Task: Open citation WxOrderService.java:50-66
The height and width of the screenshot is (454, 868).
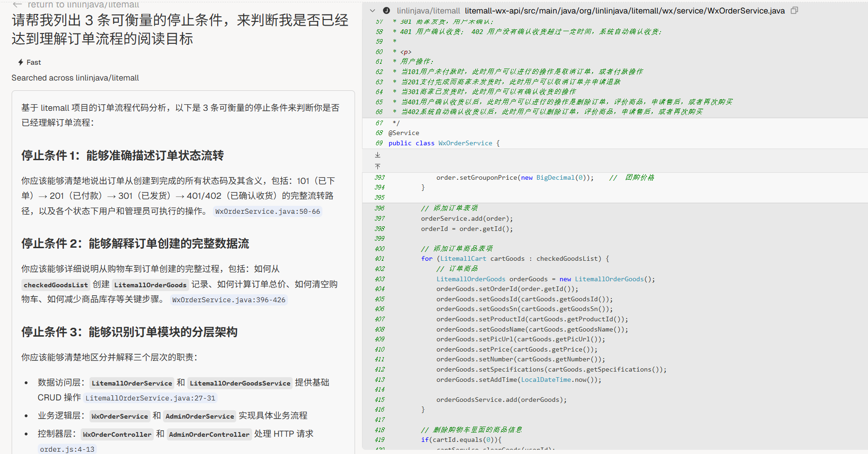Action: coord(267,211)
